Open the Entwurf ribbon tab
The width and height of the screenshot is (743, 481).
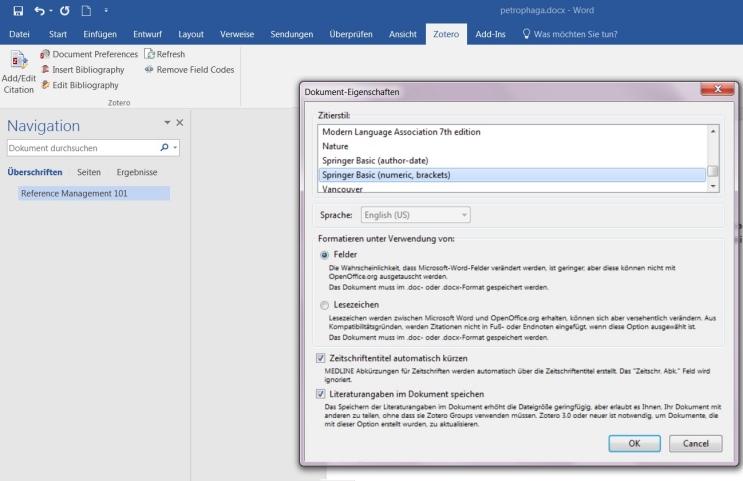tap(147, 34)
